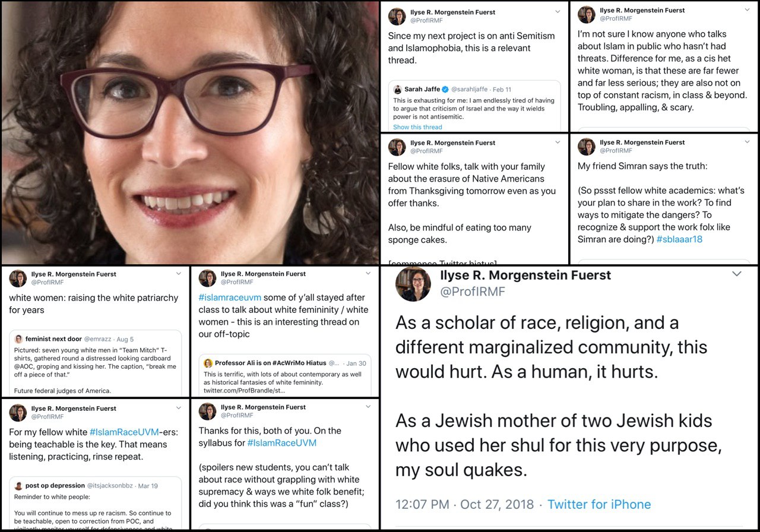Open chevron menu on 'I'm not sure' tweet
This screenshot has height=532, width=760.
coord(747,11)
